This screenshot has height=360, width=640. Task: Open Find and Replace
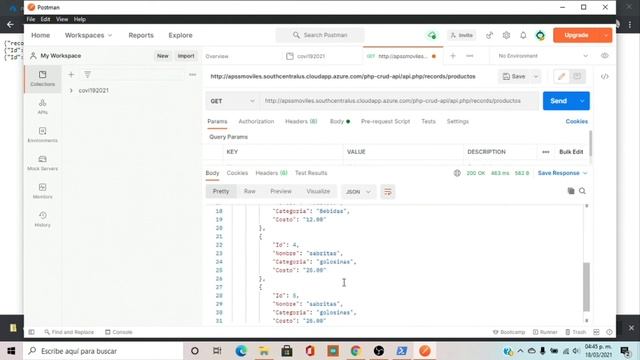69,332
